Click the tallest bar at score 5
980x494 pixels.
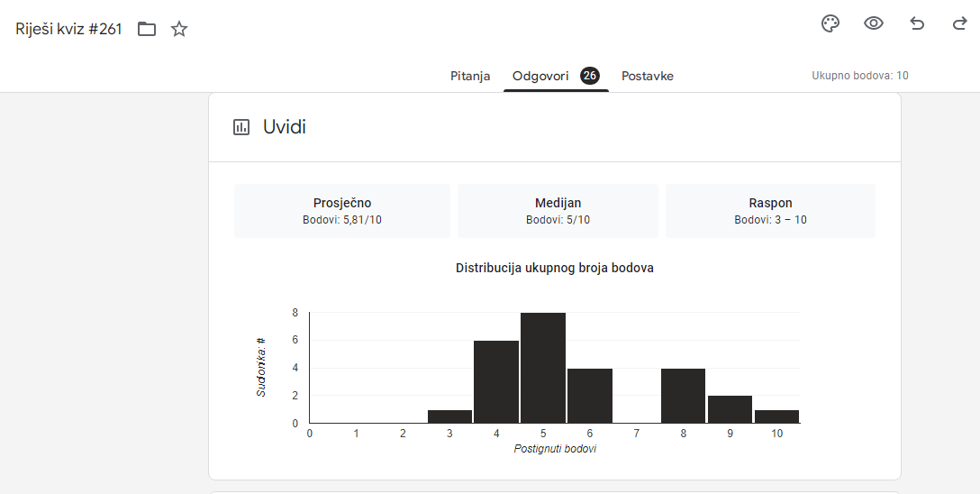(543, 368)
